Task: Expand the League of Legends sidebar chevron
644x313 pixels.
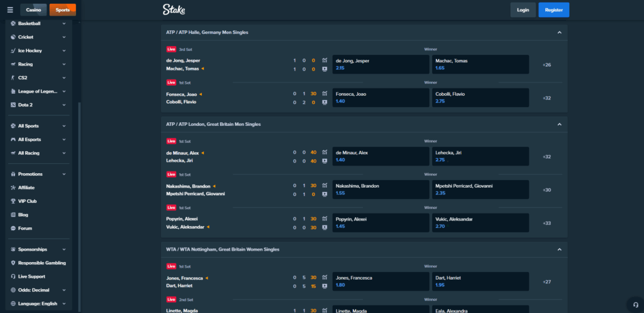Action: pyautogui.click(x=64, y=91)
